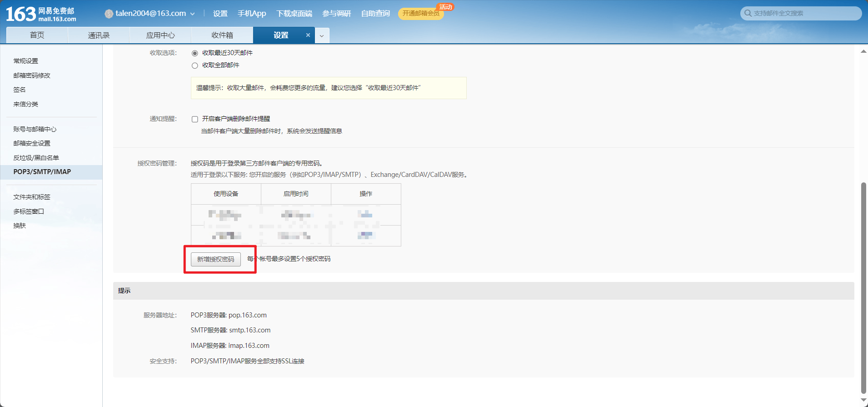Click the search magnifier icon
Image resolution: width=868 pixels, height=407 pixels.
point(748,13)
